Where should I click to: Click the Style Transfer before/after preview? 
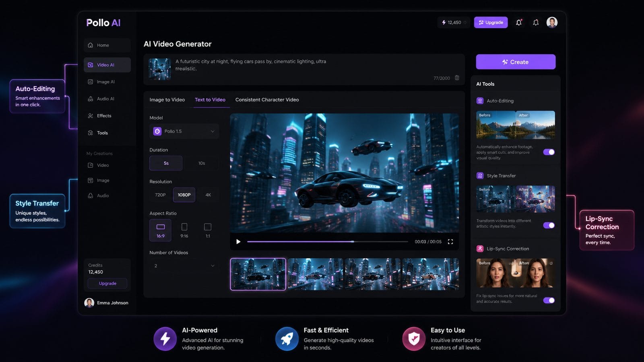516,199
